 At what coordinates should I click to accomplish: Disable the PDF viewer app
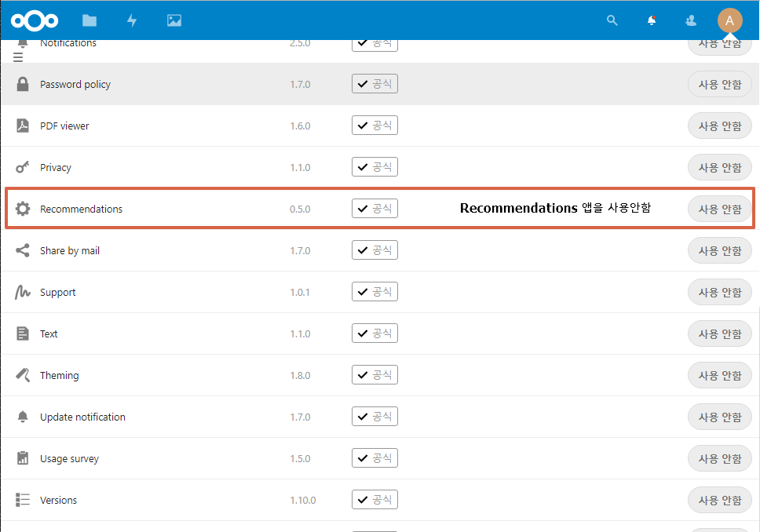click(720, 126)
